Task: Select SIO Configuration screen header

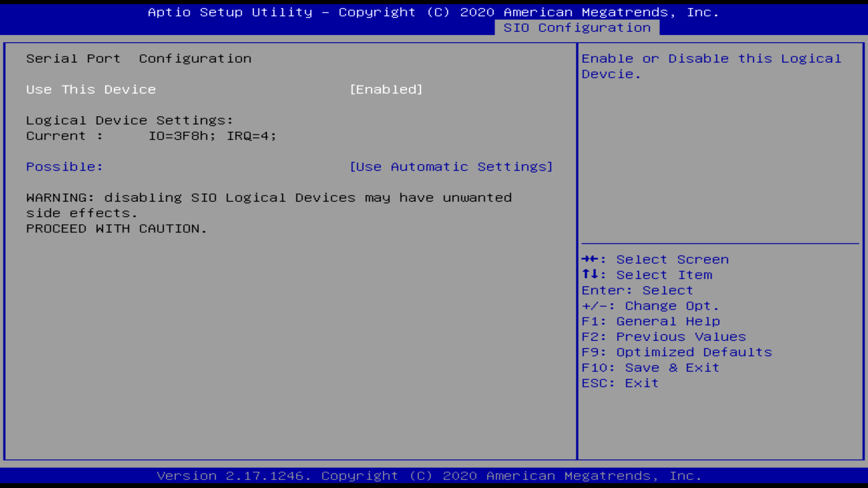Action: point(577,28)
